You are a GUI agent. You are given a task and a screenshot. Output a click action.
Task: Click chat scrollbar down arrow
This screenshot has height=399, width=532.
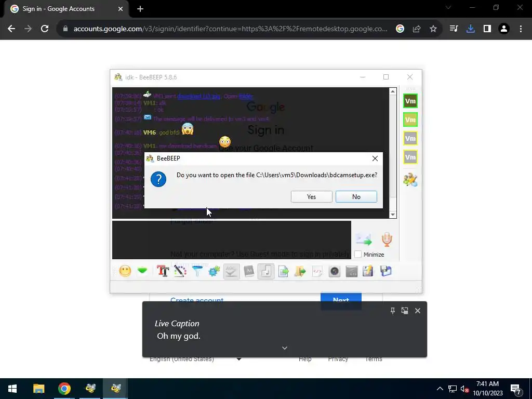[393, 215]
